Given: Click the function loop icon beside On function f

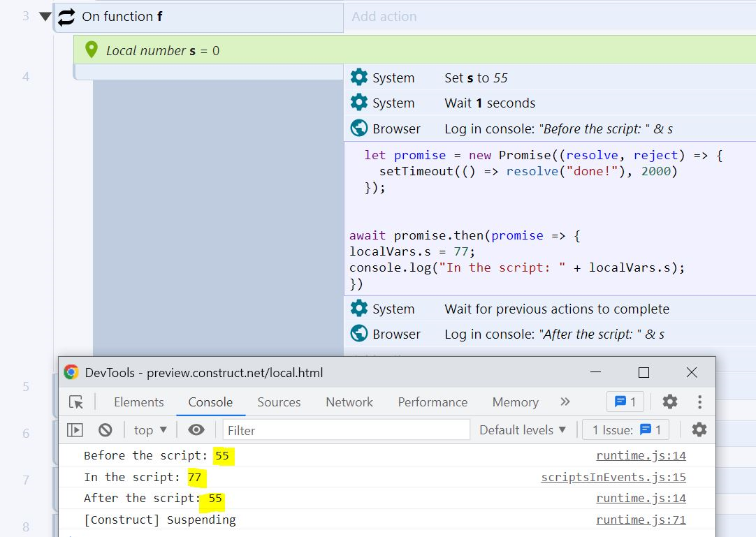Looking at the screenshot, I should coord(66,17).
